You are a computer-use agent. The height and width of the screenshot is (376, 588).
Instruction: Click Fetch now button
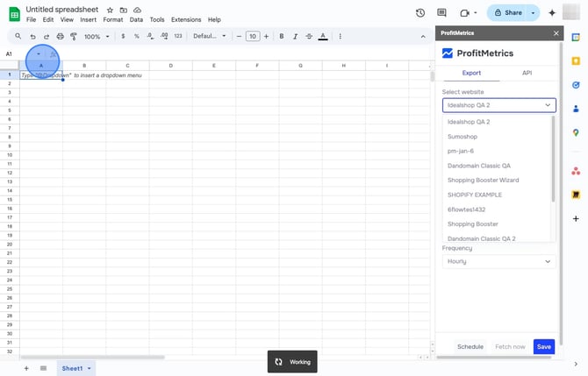(510, 347)
